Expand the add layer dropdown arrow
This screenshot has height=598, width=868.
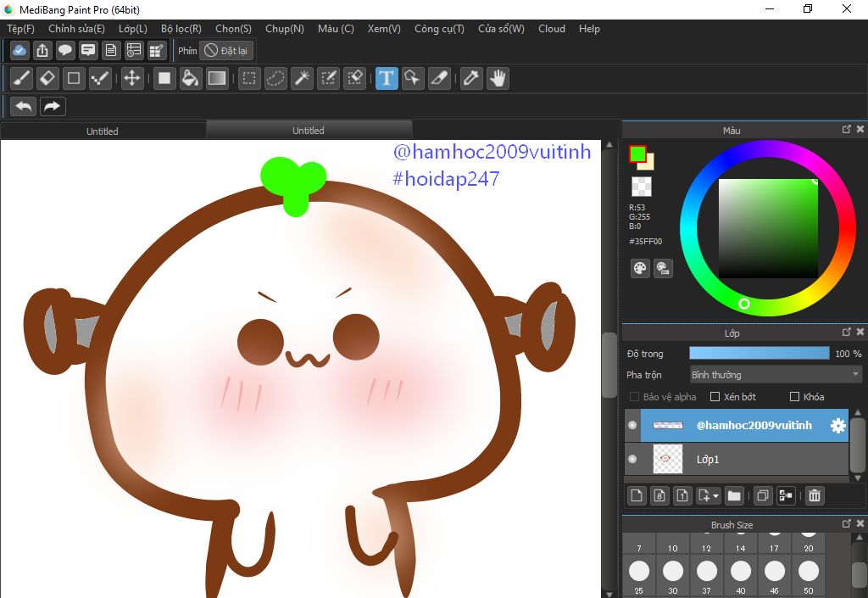point(715,496)
